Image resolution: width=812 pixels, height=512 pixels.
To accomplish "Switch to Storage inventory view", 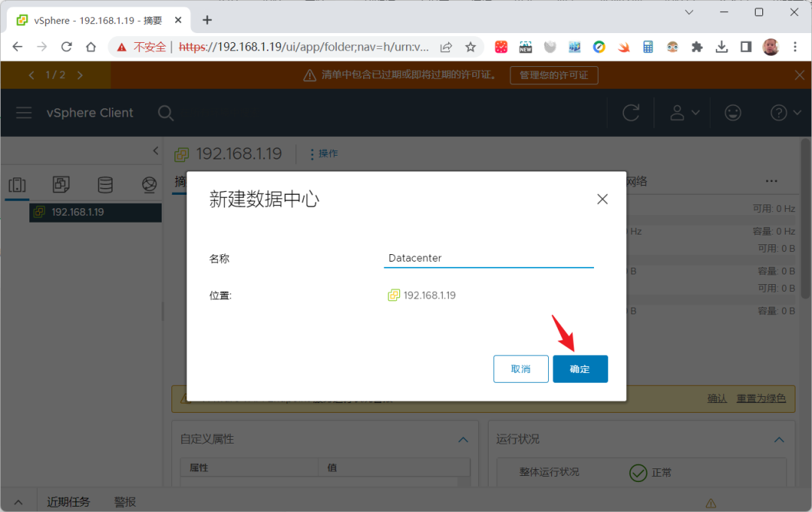I will tap(105, 184).
